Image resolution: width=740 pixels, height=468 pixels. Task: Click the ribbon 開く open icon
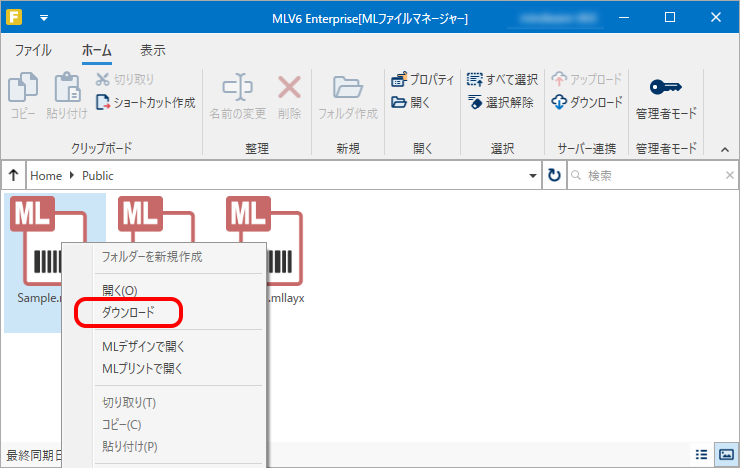pyautogui.click(x=411, y=102)
